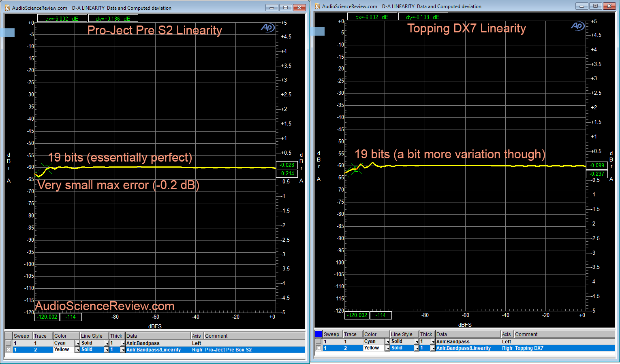
Task: Minimize the Topping DX7 linearity window
Action: click(x=582, y=6)
